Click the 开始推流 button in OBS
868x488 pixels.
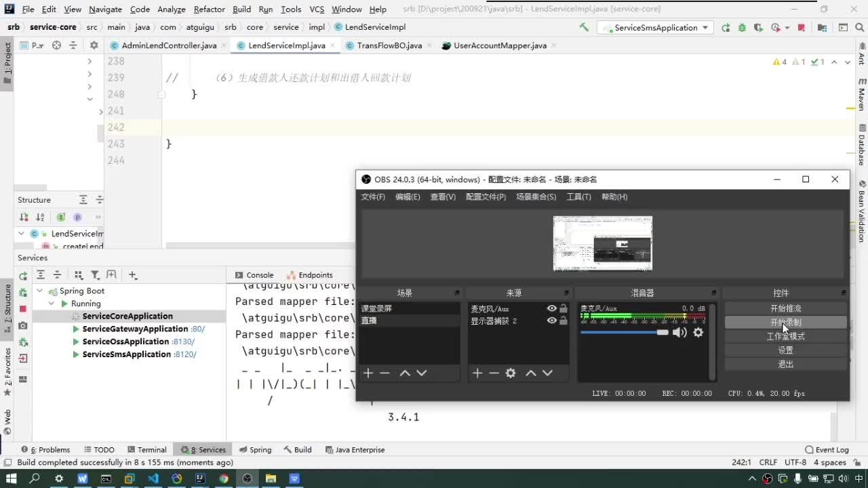pyautogui.click(x=785, y=308)
